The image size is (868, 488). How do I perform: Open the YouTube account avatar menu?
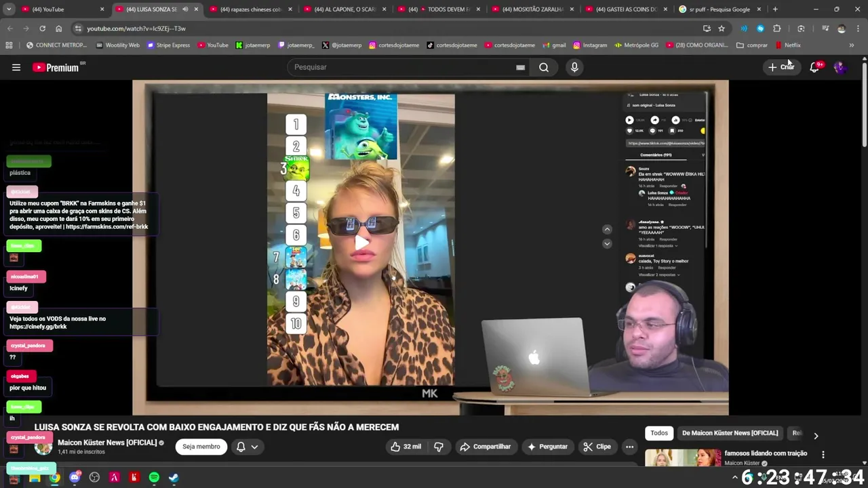tap(840, 67)
